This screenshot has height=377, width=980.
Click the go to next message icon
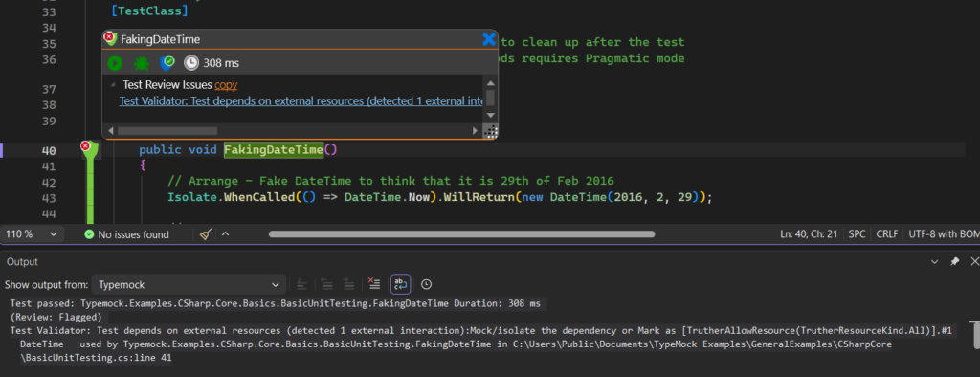pyautogui.click(x=348, y=284)
